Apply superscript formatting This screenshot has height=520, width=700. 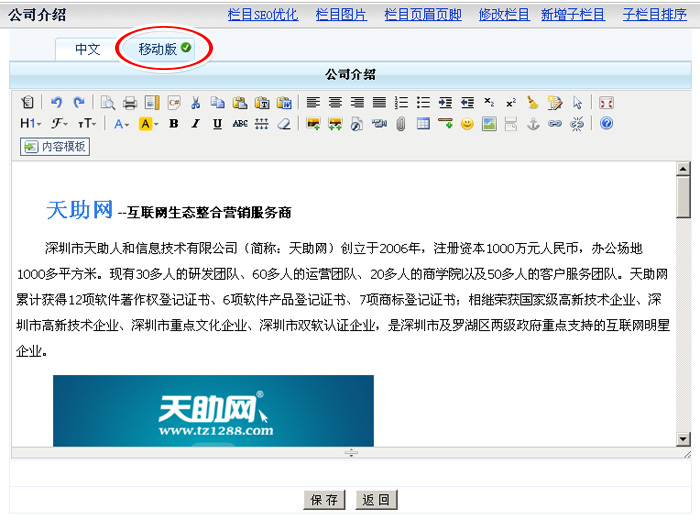click(511, 103)
